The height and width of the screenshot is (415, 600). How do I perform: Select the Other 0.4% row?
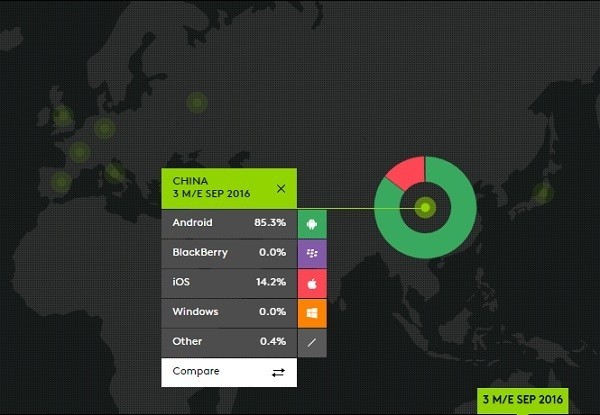(228, 342)
